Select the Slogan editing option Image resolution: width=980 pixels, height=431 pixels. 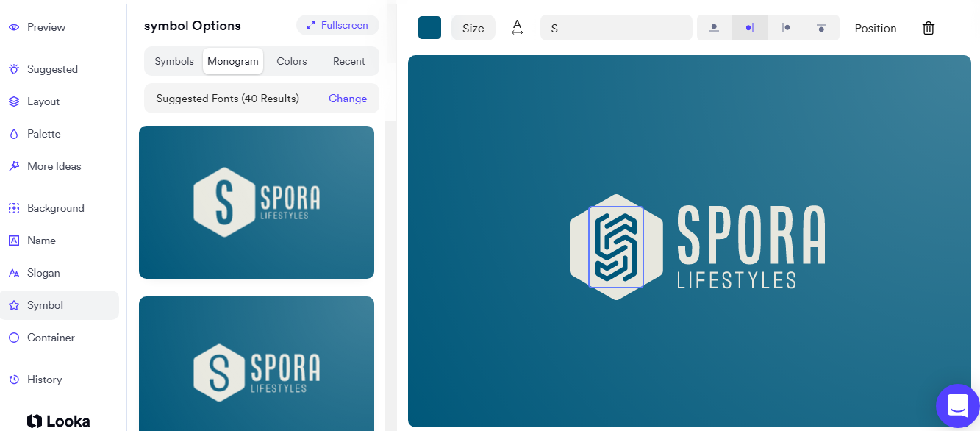coord(42,272)
